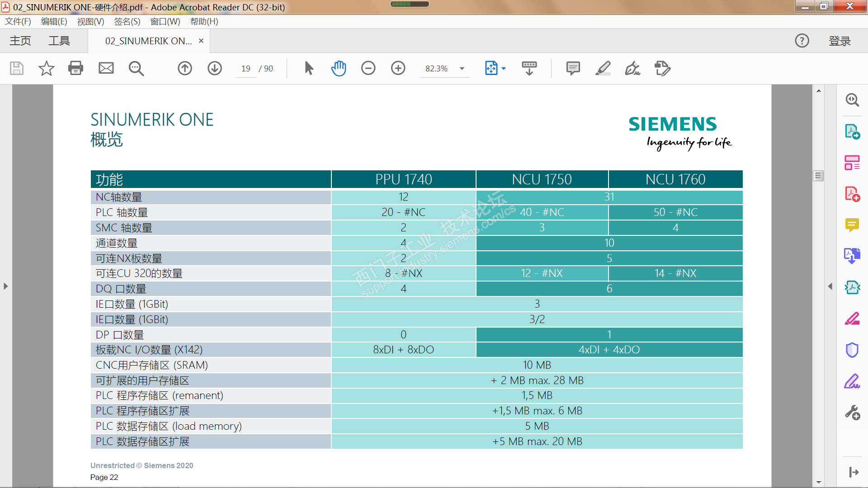Close the 02_SINUMERIK document tab
Viewport: 868px width, 488px height.
click(x=201, y=41)
